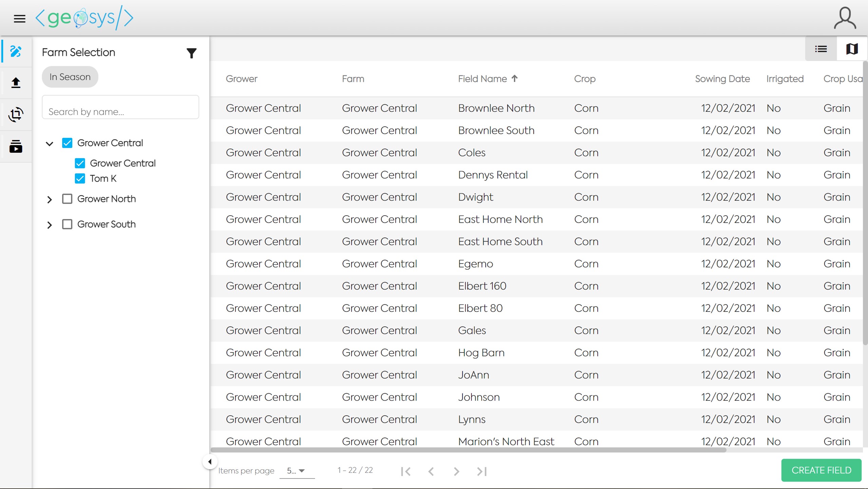This screenshot has width=868, height=489.
Task: Click the In Season chip
Action: click(x=70, y=77)
